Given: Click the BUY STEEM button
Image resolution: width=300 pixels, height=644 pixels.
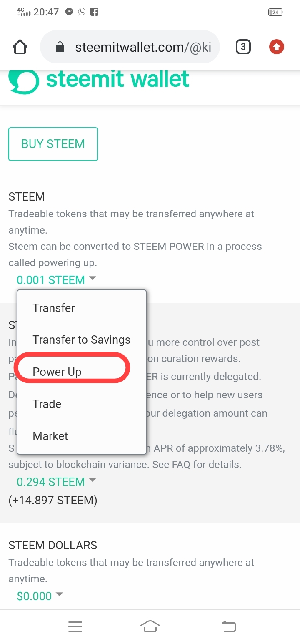Looking at the screenshot, I should (53, 144).
